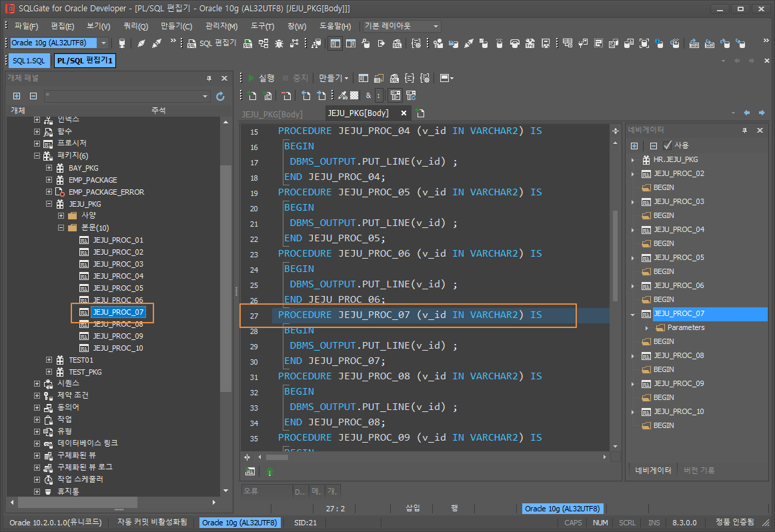This screenshot has width=775, height=532.
Task: Expand Parameters under JEJU_PROC_07 in navigator
Action: pos(646,327)
